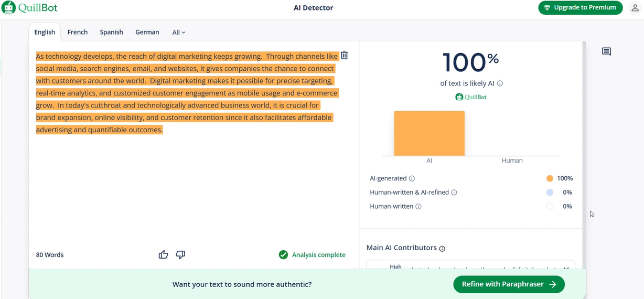Give a thumbs down rating
The width and height of the screenshot is (644, 299).
[x=180, y=254]
